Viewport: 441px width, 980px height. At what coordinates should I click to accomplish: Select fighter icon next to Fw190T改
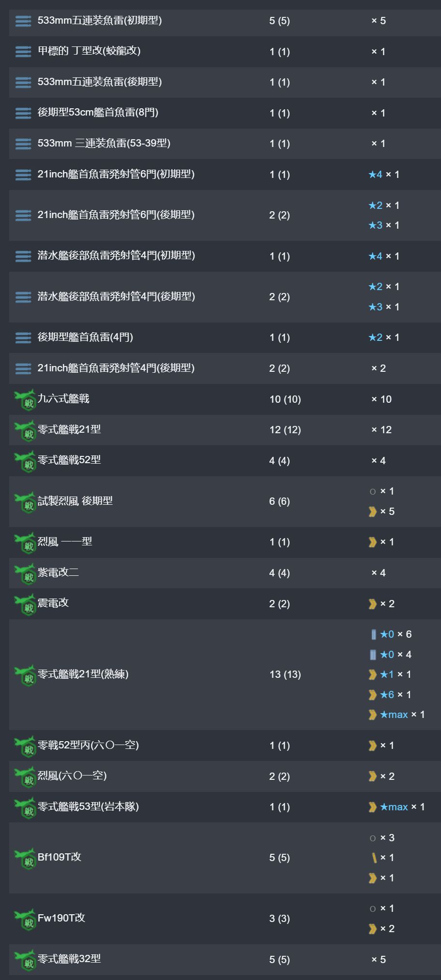coord(25,918)
